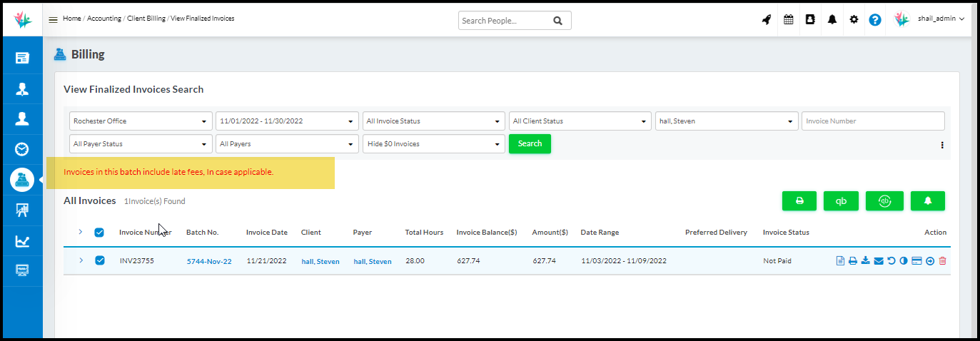Screen dimensions: 980x341
Task: Click the green bell notify button
Action: (928, 201)
